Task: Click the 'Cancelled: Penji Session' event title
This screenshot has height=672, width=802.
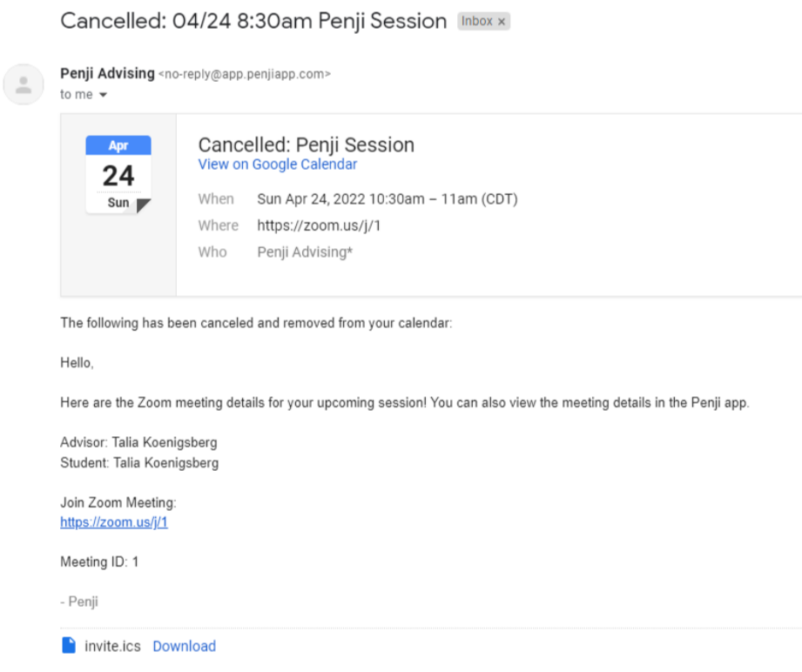Action: (x=306, y=144)
